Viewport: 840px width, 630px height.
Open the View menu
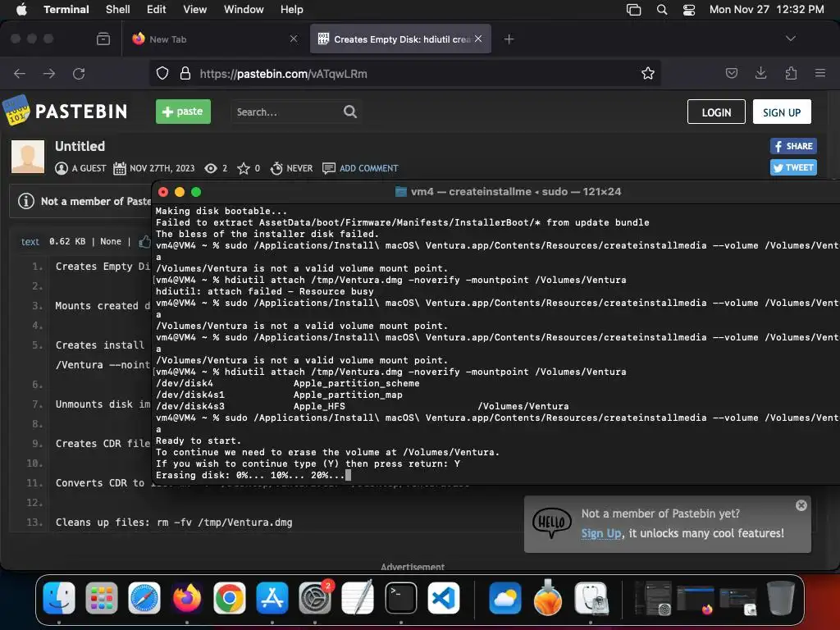[x=195, y=10]
